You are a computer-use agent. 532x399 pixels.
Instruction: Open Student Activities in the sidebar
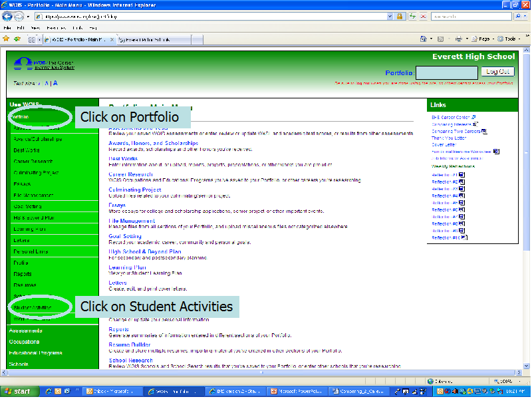coord(33,308)
